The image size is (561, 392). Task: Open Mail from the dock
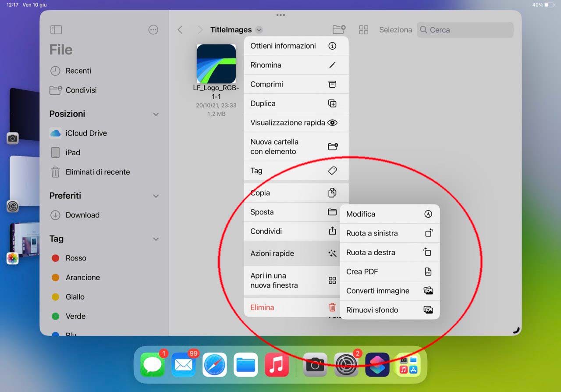184,365
